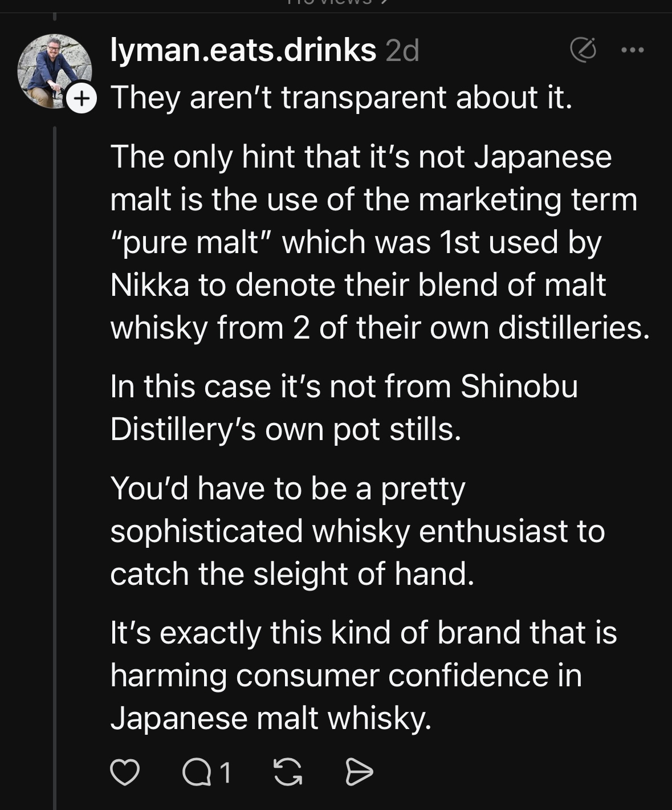Open the three-dot more options menu

point(633,50)
